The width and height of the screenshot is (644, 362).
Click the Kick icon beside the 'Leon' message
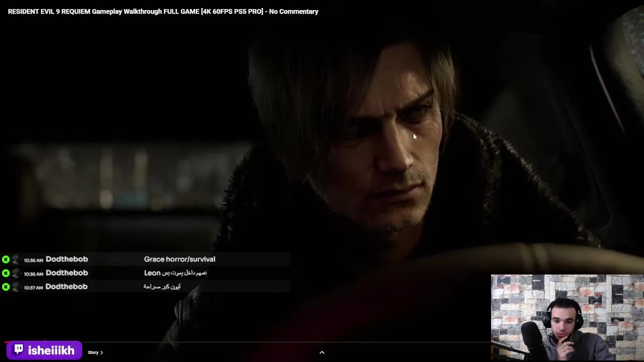tap(6, 273)
